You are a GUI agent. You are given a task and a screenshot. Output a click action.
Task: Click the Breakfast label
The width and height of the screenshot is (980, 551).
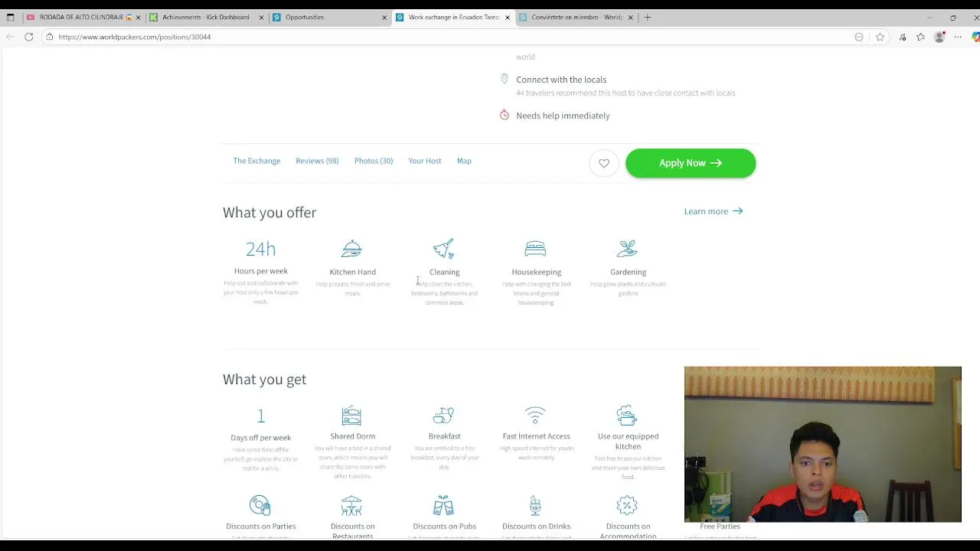point(444,436)
